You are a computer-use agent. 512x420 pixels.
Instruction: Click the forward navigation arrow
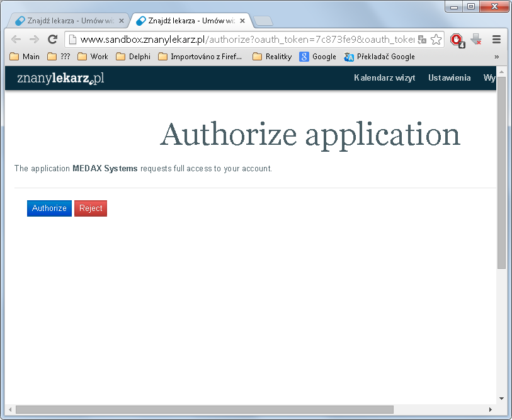pos(34,40)
